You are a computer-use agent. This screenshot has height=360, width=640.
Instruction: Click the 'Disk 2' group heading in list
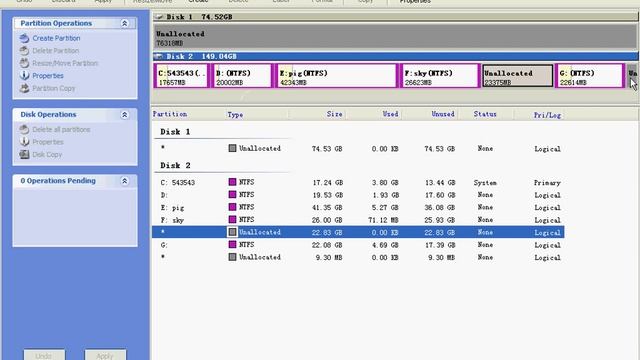175,165
